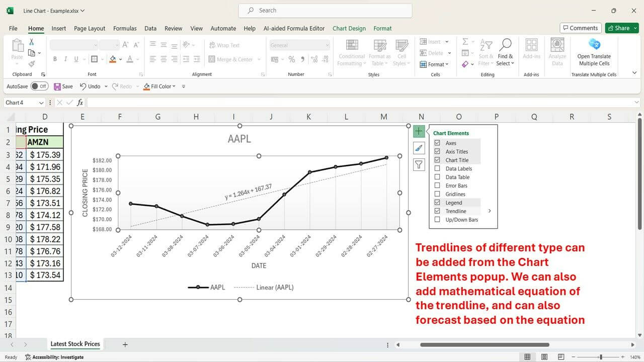
Task: Open the File menu
Action: pos(13,29)
